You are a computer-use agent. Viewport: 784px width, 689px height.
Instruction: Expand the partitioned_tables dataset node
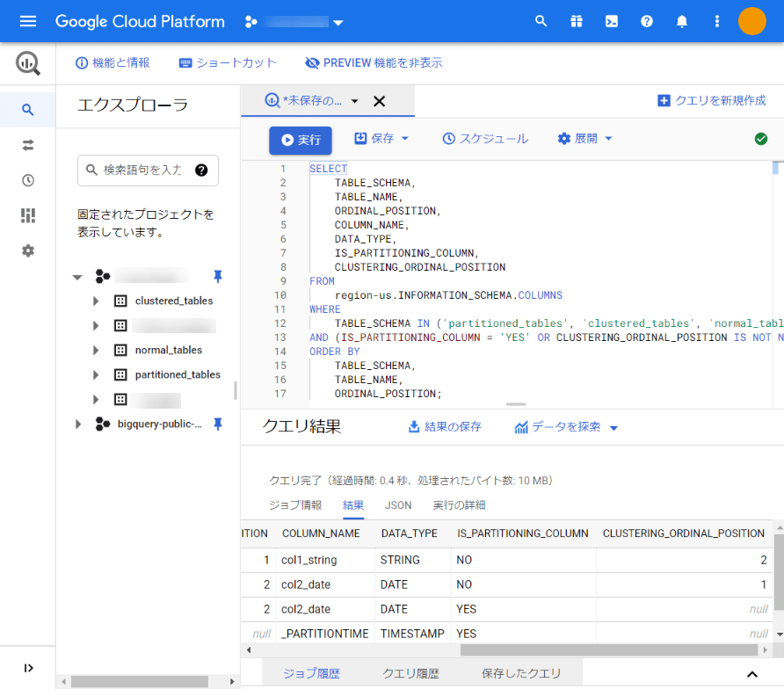coord(97,374)
